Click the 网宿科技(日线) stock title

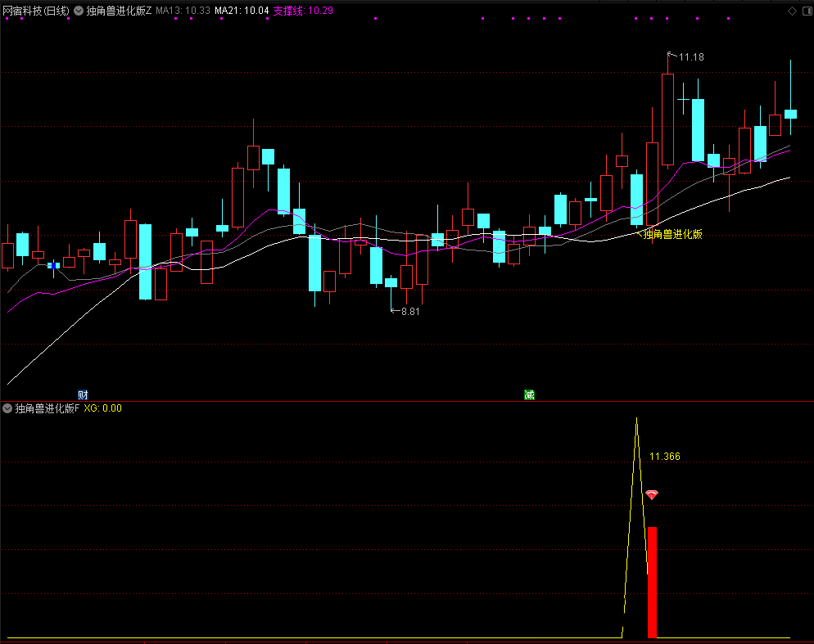click(x=36, y=11)
